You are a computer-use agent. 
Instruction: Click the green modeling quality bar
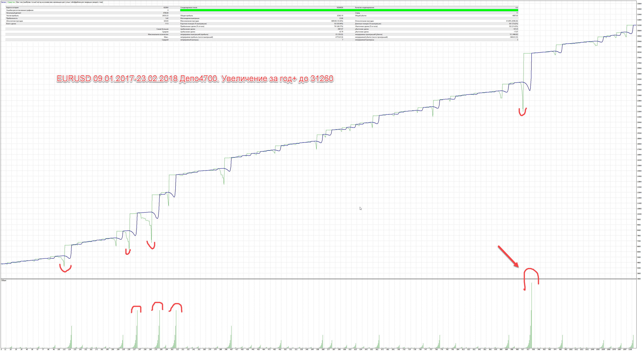[x=349, y=10]
